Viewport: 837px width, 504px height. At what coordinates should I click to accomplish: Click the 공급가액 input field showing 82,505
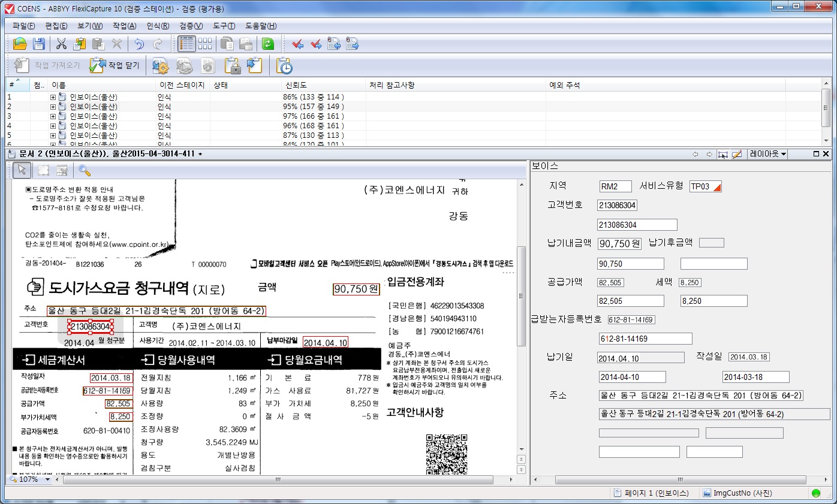631,301
